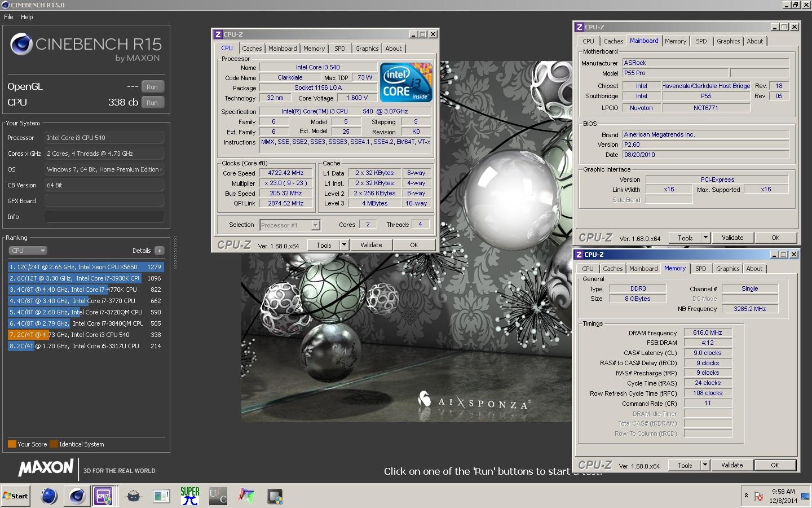Image resolution: width=812 pixels, height=508 pixels.
Task: Open the File menu in Cinebench
Action: [8, 17]
